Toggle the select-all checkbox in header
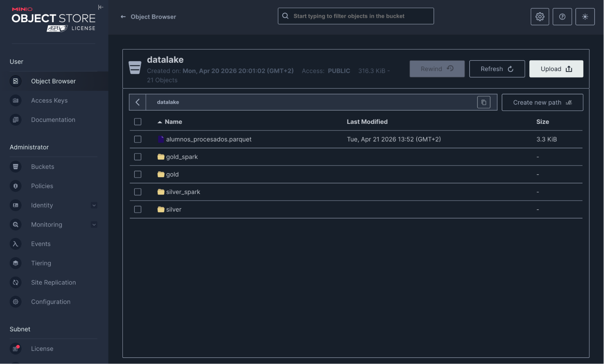This screenshot has width=604, height=364. click(138, 122)
